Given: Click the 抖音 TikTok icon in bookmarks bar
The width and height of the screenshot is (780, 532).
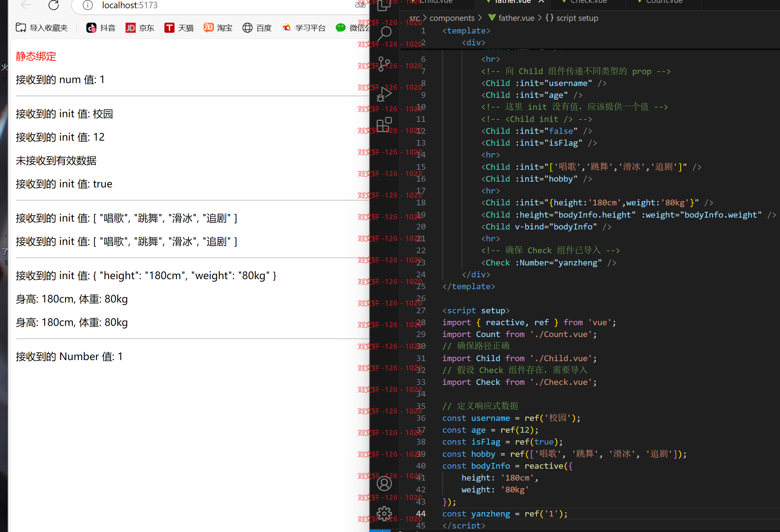Looking at the screenshot, I should coord(91,28).
